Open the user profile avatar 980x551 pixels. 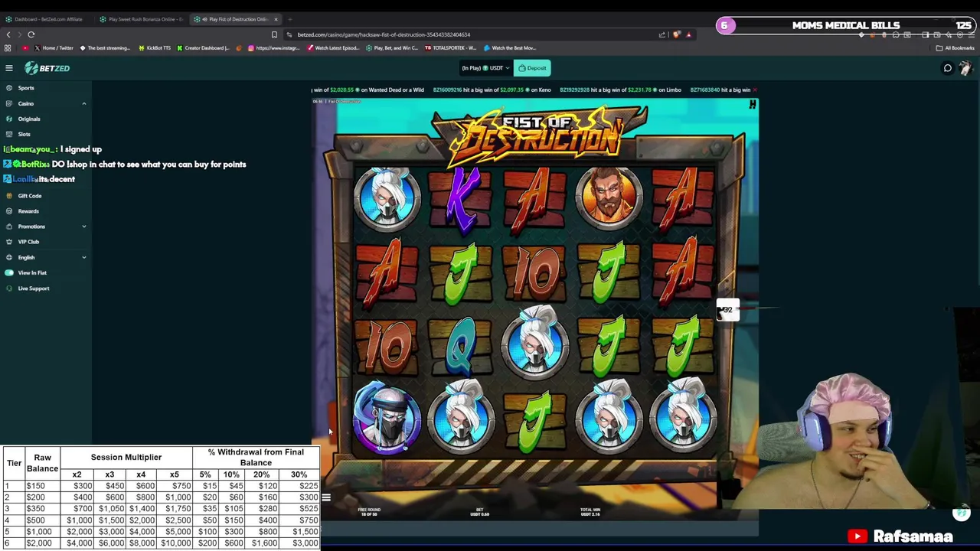(965, 68)
